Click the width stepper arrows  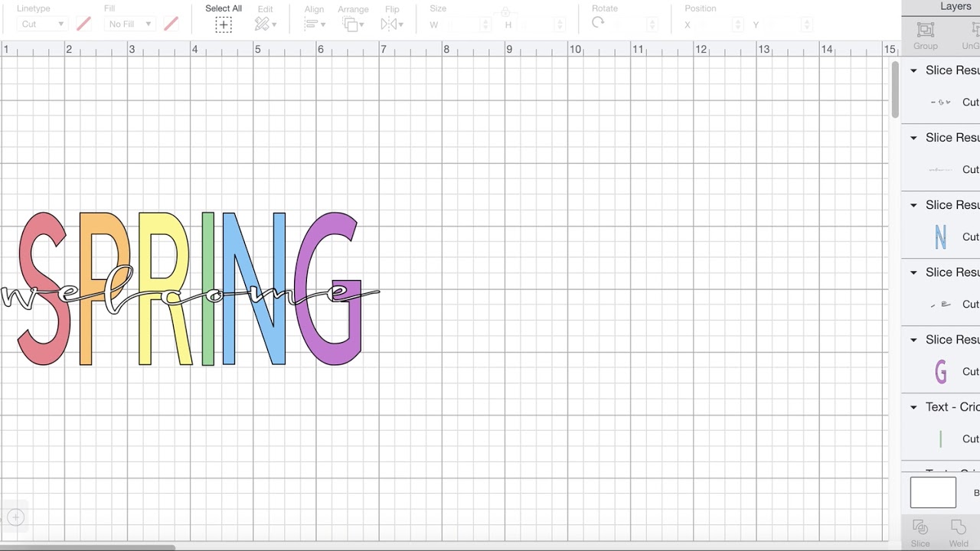point(485,25)
